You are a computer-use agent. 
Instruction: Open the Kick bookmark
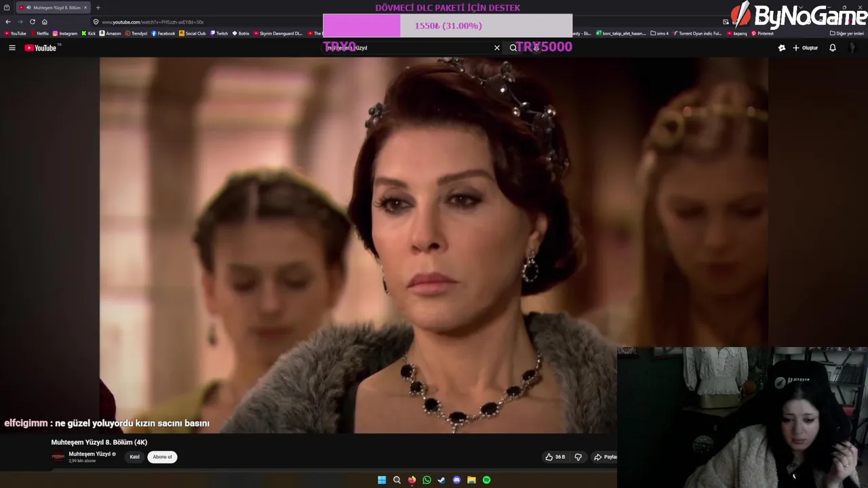pos(89,33)
